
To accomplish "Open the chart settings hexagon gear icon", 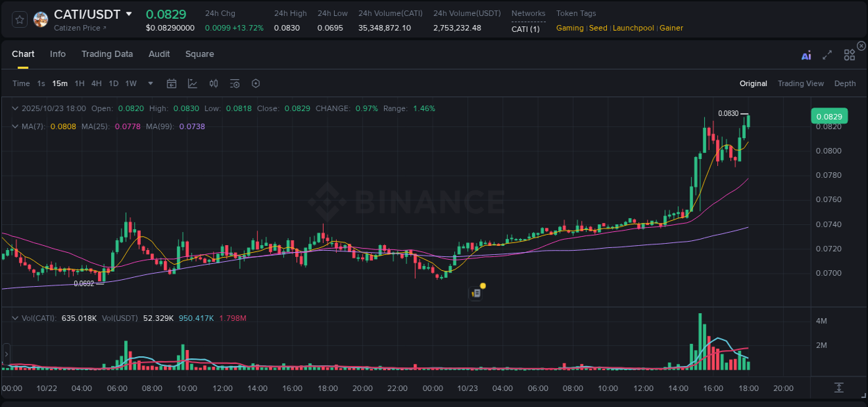I will (x=256, y=83).
